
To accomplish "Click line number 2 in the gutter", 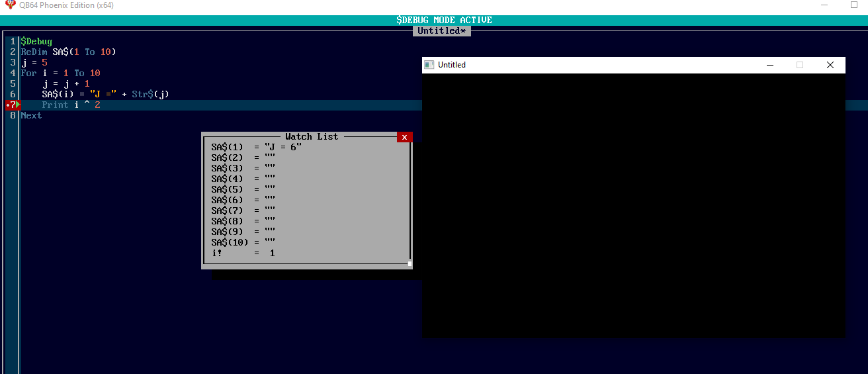I will 13,52.
